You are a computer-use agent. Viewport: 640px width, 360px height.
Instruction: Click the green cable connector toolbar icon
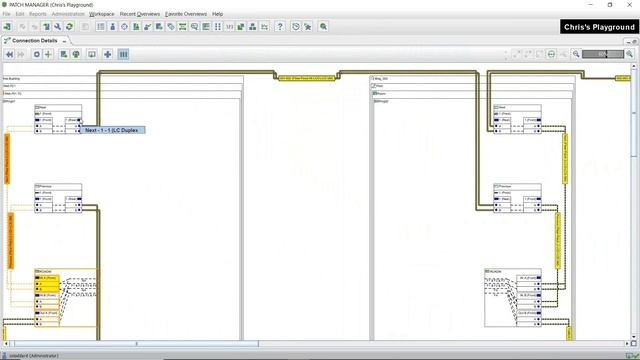tap(182, 27)
